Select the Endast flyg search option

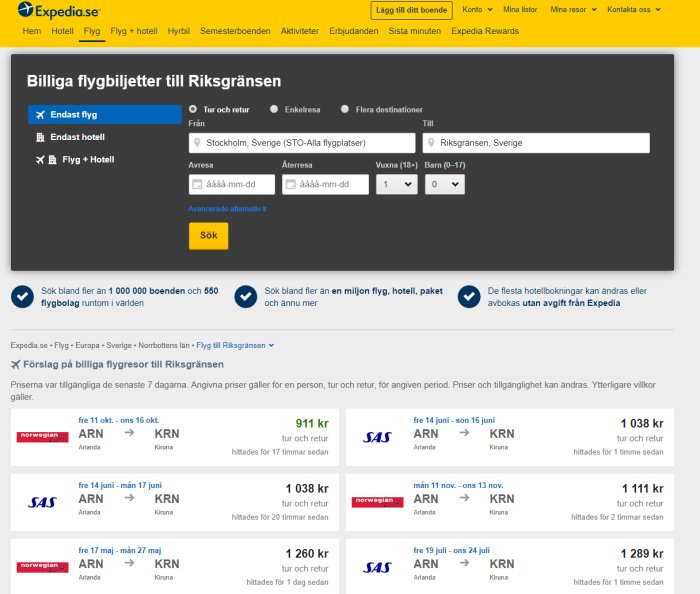104,115
